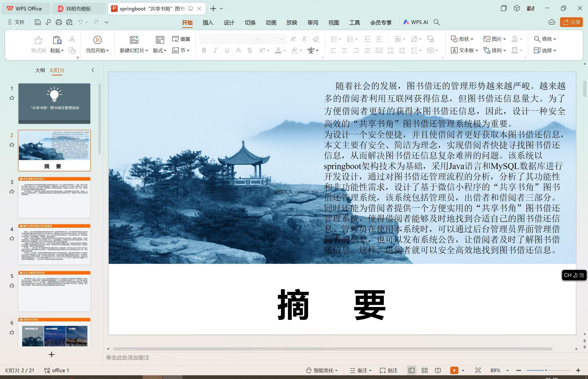Screen dimensions: 588x379
Task: Click the Comments (批注) button
Action: pos(389,370)
